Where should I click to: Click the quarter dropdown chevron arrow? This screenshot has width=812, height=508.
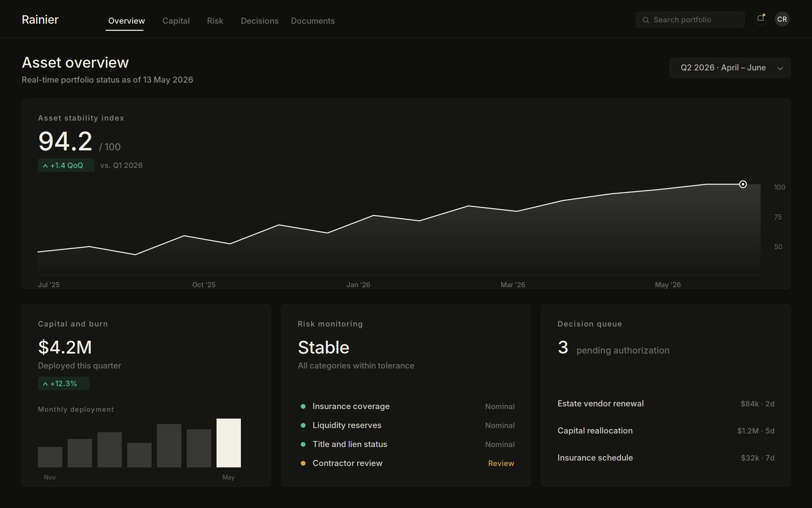click(x=780, y=68)
